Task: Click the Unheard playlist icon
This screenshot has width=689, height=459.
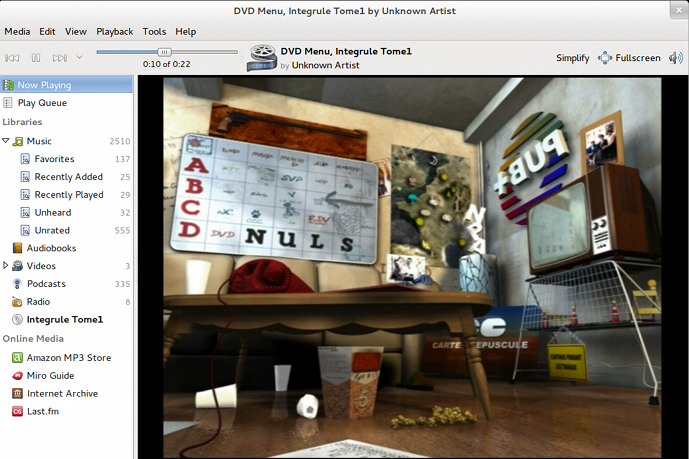Action: pos(25,213)
